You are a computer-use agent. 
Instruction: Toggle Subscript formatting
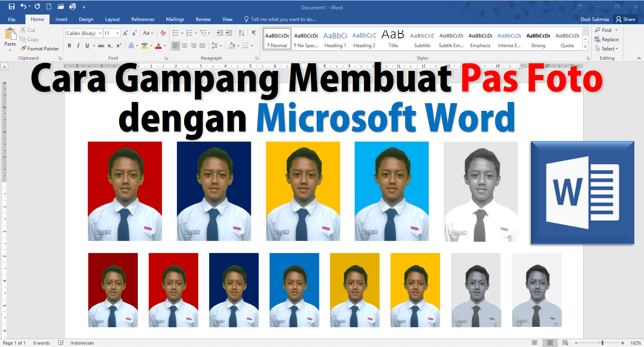[x=110, y=46]
